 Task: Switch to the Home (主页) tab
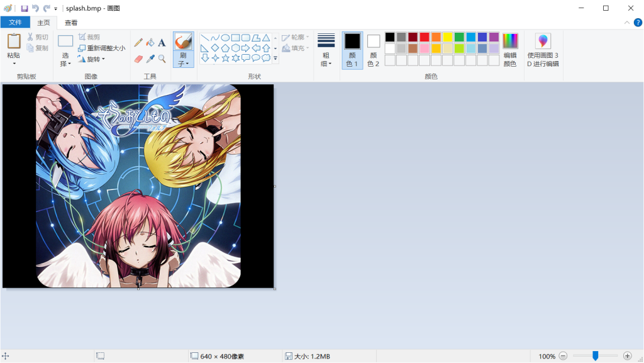[x=43, y=23]
